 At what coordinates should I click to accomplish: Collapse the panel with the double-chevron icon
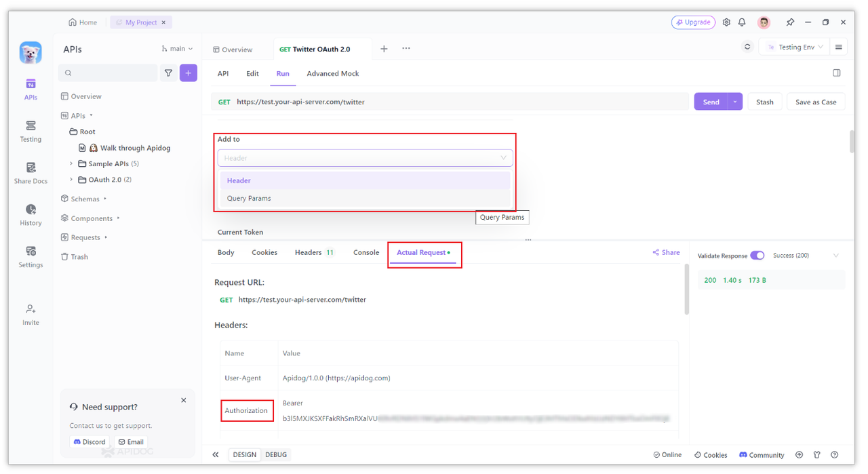216,455
